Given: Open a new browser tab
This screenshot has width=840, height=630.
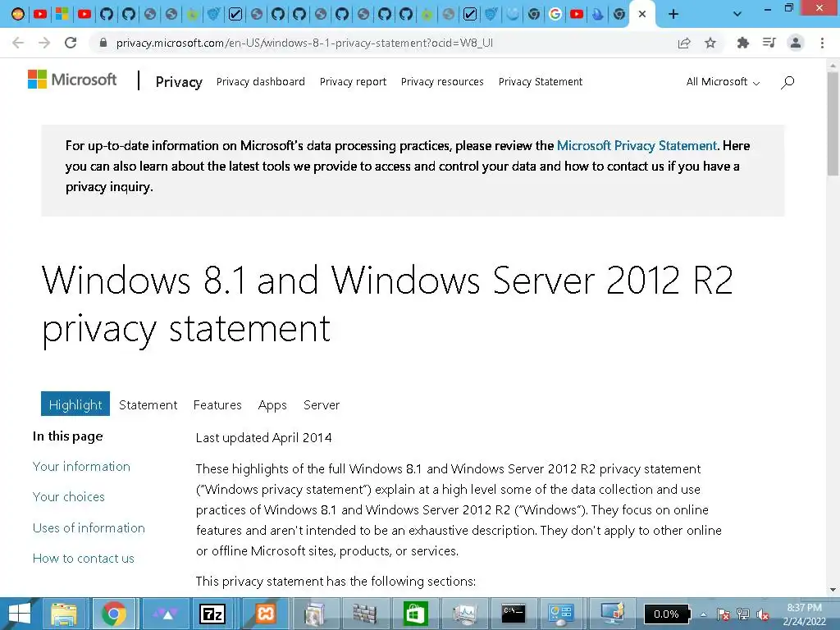Looking at the screenshot, I should (673, 14).
